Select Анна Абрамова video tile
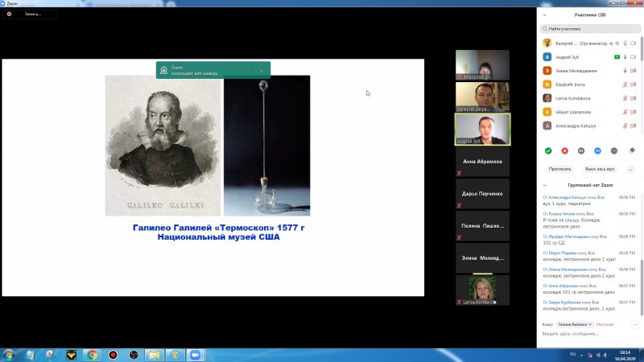This screenshot has height=362, width=644. pos(482,162)
